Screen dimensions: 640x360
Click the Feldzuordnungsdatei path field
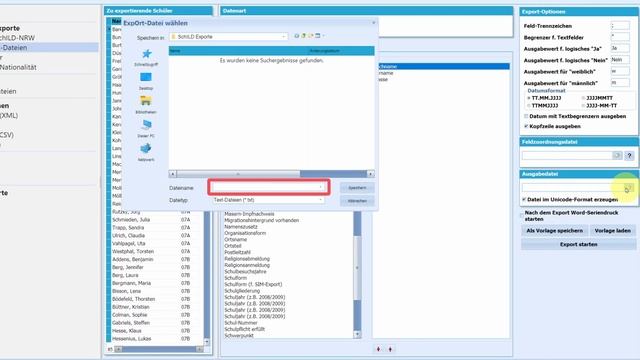point(567,156)
